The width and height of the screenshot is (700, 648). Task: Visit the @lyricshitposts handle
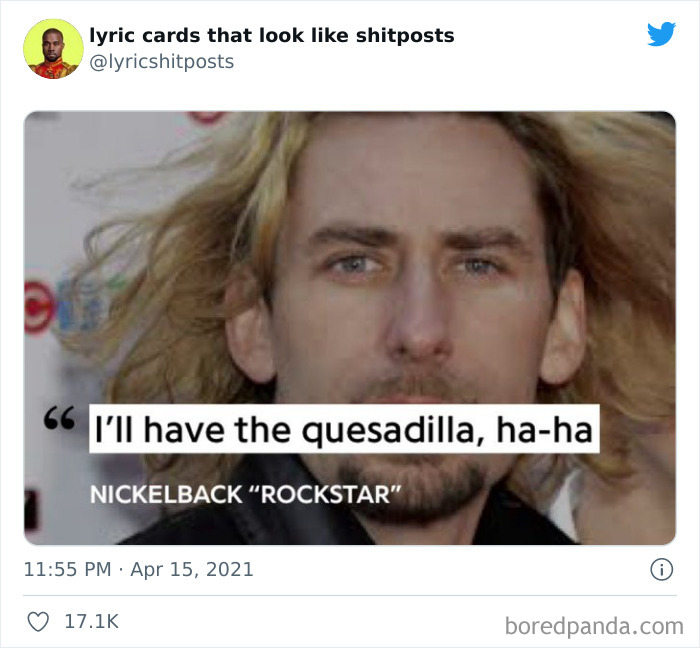click(162, 62)
